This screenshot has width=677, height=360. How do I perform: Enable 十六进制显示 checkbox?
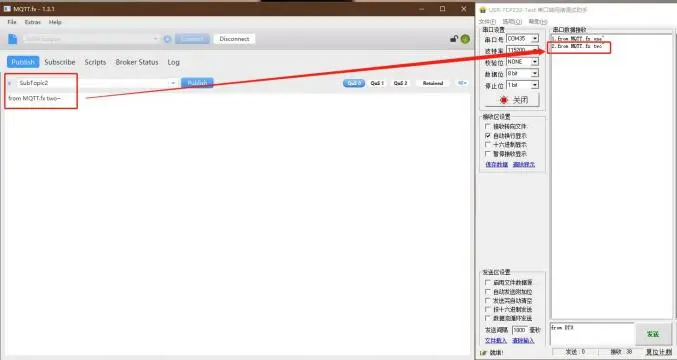[488, 145]
